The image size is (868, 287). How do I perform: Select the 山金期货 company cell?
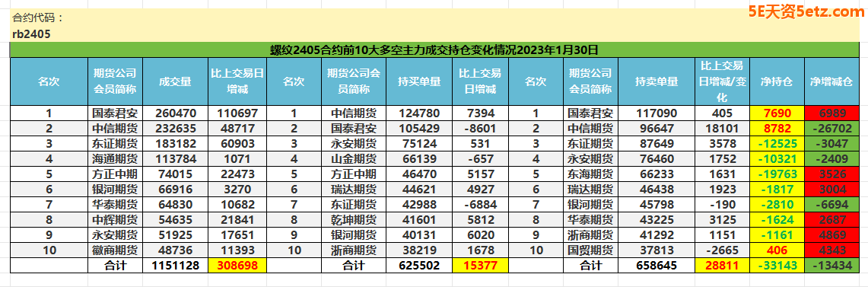[353, 159]
